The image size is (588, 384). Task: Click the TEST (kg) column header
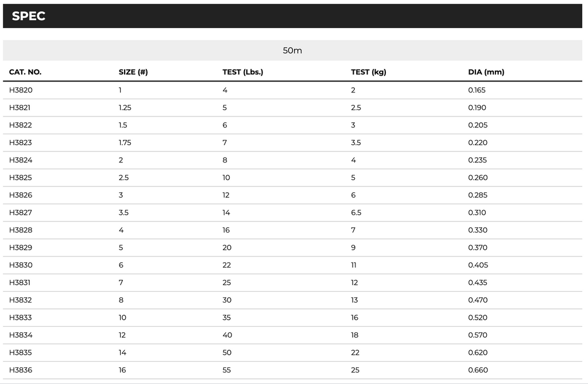tap(368, 72)
